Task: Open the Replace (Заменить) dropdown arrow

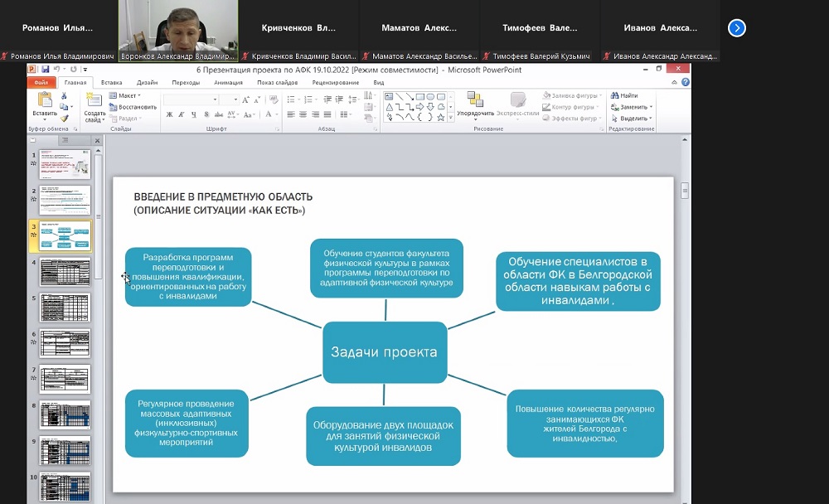Action: tap(652, 107)
